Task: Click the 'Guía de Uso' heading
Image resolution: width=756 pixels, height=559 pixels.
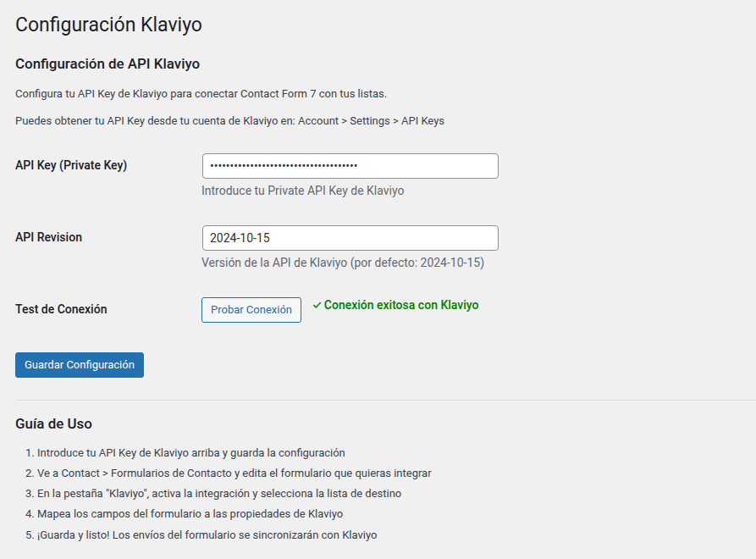Action: click(x=53, y=424)
